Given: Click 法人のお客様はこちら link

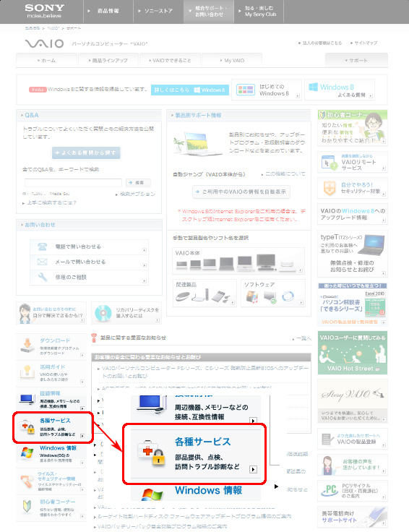Looking at the screenshot, I should point(320,43).
